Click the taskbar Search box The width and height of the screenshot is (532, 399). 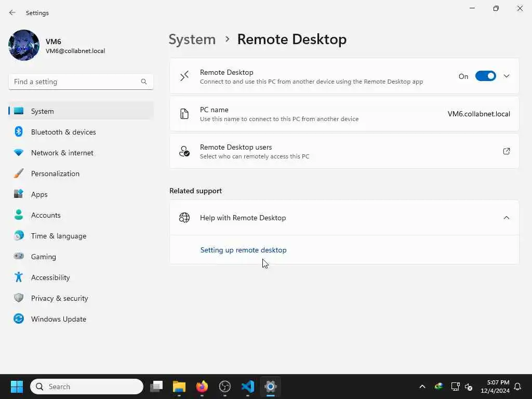click(87, 387)
